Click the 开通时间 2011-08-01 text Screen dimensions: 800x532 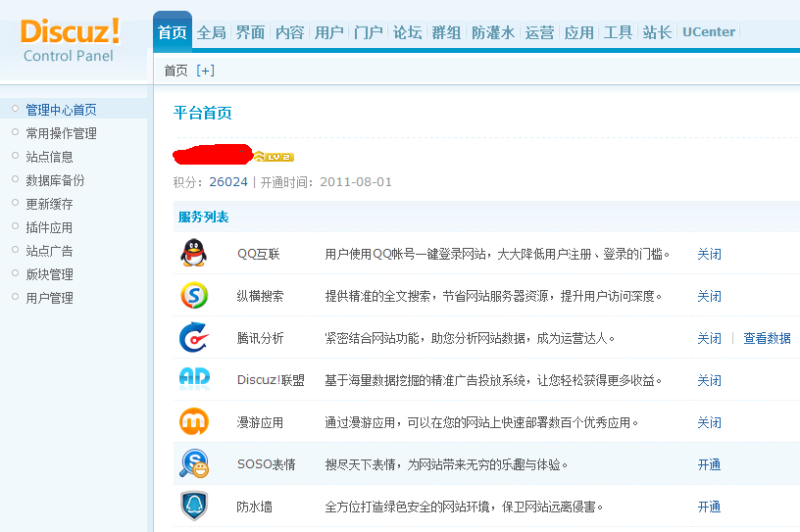point(326,182)
